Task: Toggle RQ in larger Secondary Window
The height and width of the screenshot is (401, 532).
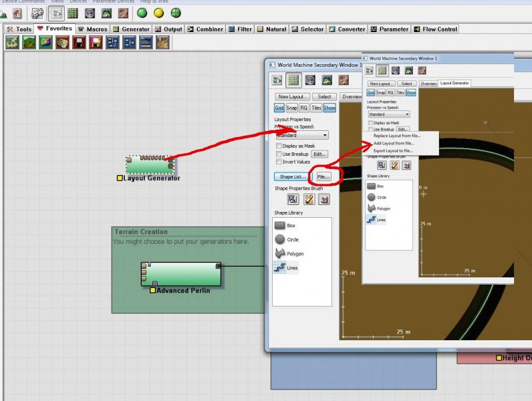Action: [x=303, y=108]
